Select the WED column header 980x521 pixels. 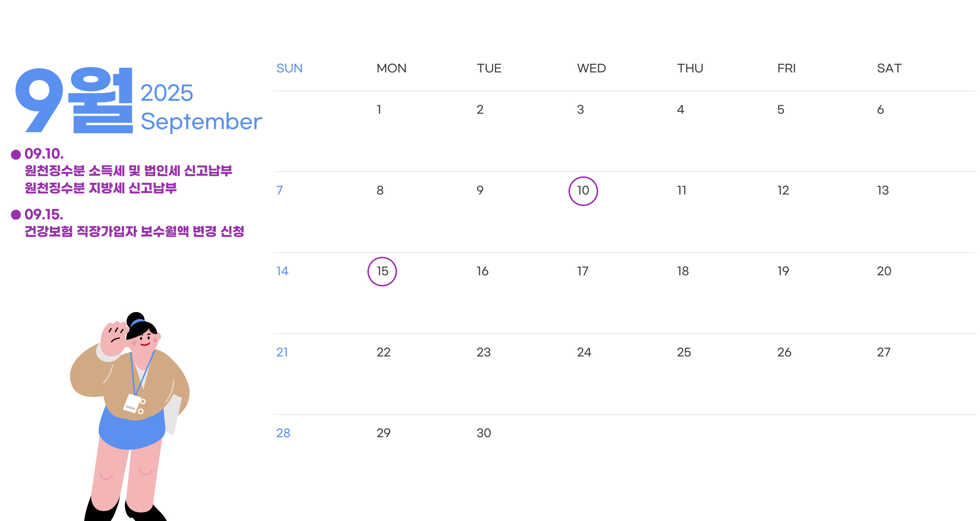(591, 68)
